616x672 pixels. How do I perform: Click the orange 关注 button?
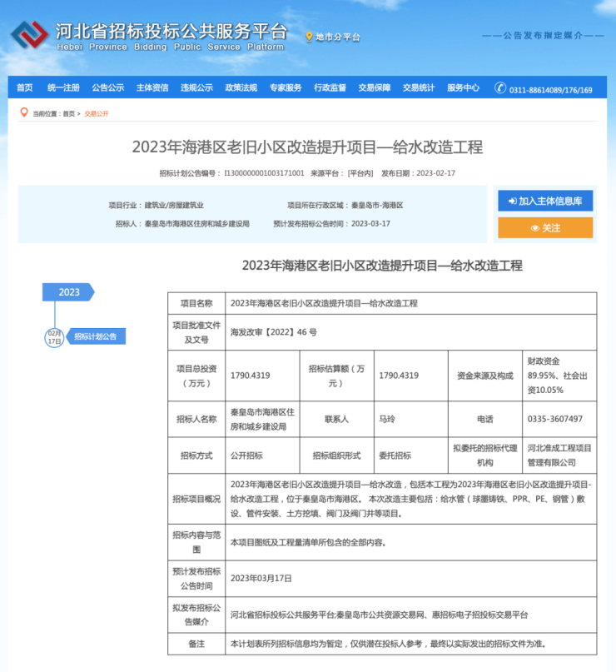click(x=545, y=227)
